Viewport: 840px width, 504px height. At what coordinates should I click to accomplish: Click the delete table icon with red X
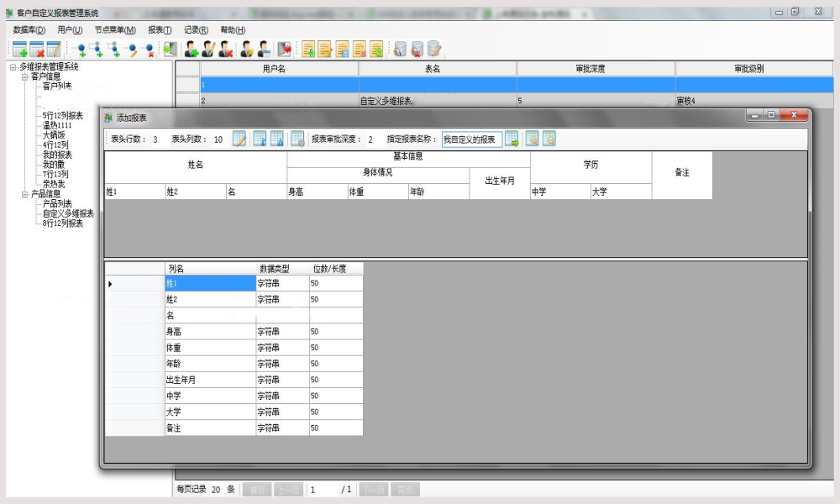pyautogui.click(x=36, y=50)
